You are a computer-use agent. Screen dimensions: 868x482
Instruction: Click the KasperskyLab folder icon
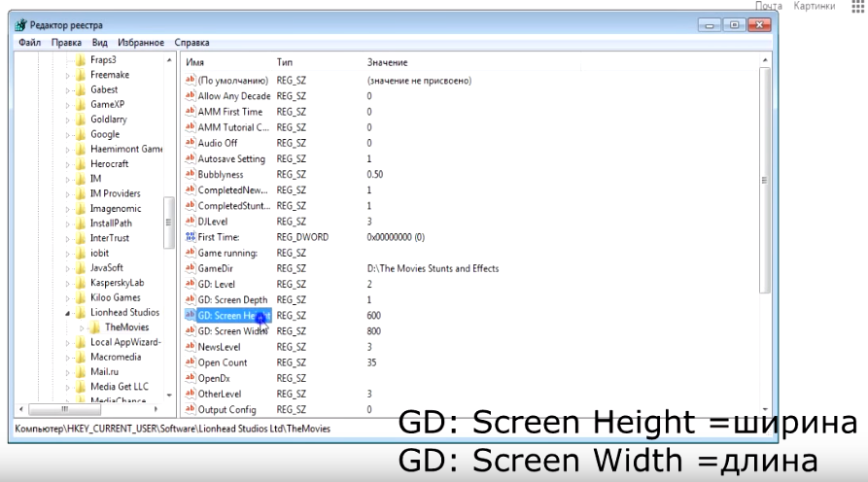81,283
